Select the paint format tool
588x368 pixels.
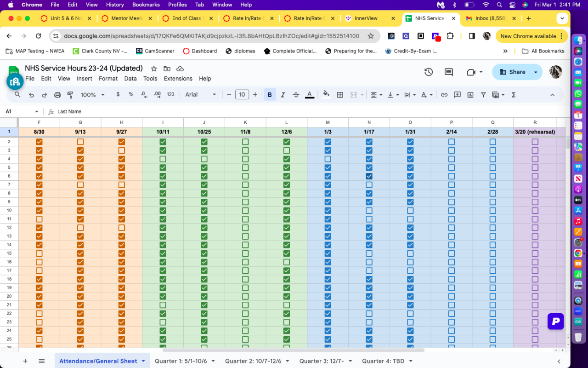coord(70,95)
